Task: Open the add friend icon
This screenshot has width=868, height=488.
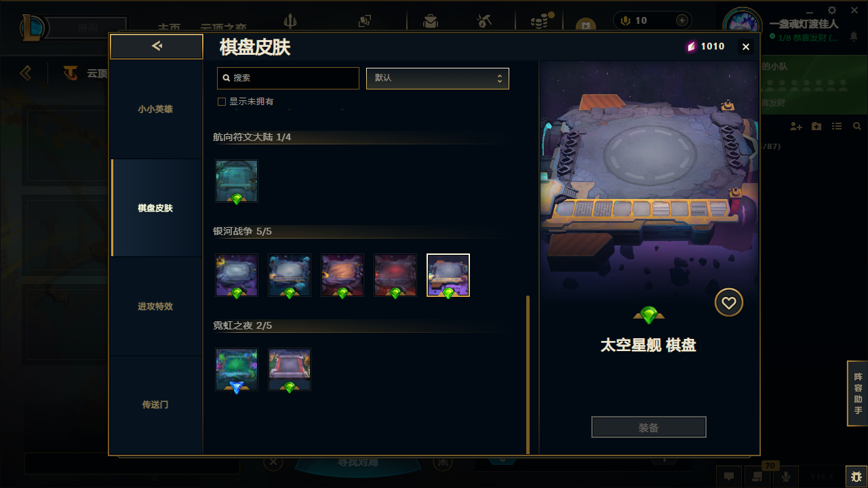Action: 796,127
